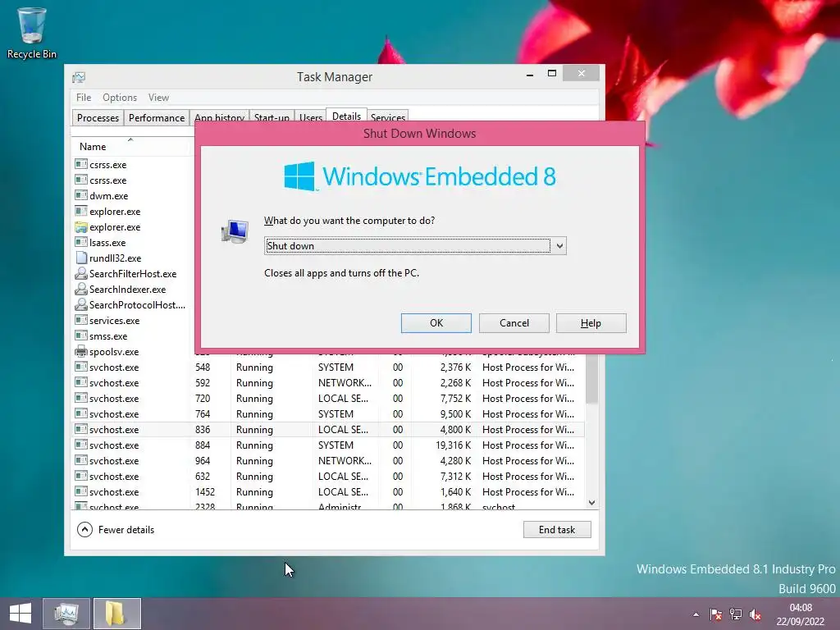The height and width of the screenshot is (630, 840).
Task: Select the spoolsv.exe printer icon
Action: pyautogui.click(x=81, y=351)
